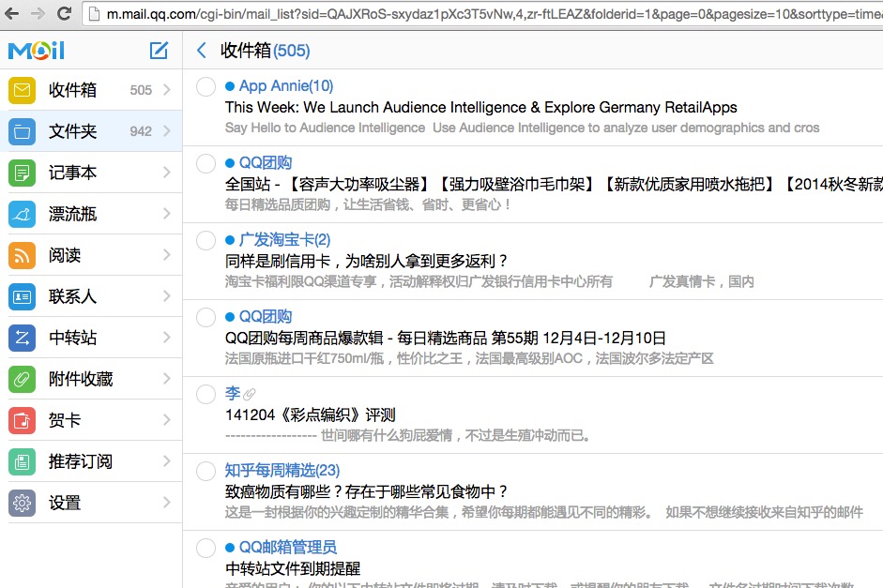This screenshot has height=588, width=883.
Task: Click subject This Week: We Launch Audience Intelligence
Action: 481,108
